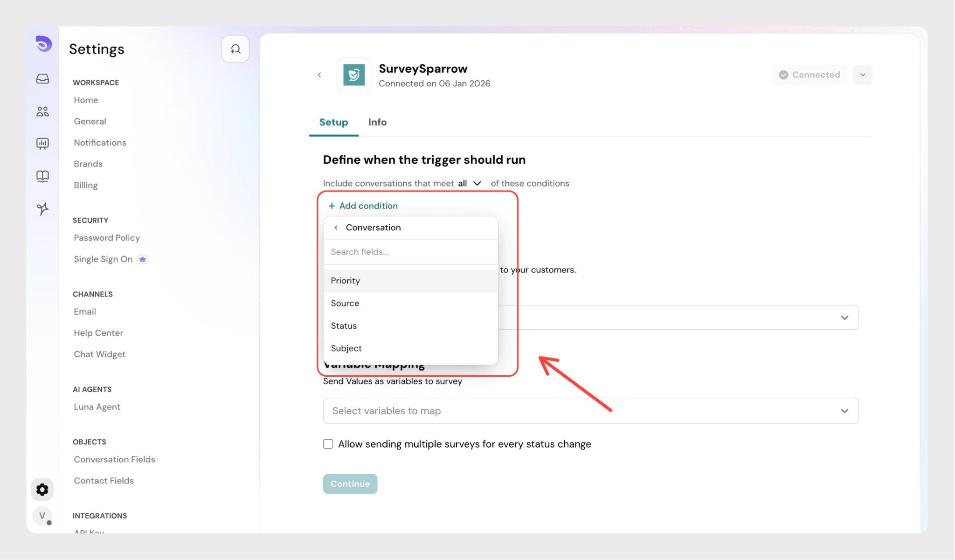Open the reports chart icon
Image resolution: width=955 pixels, height=560 pixels.
42,144
